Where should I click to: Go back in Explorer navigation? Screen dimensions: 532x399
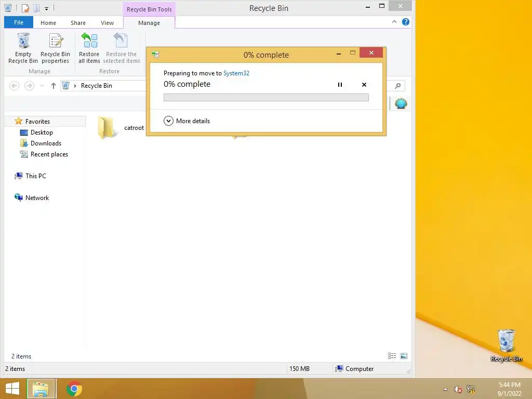click(x=14, y=86)
